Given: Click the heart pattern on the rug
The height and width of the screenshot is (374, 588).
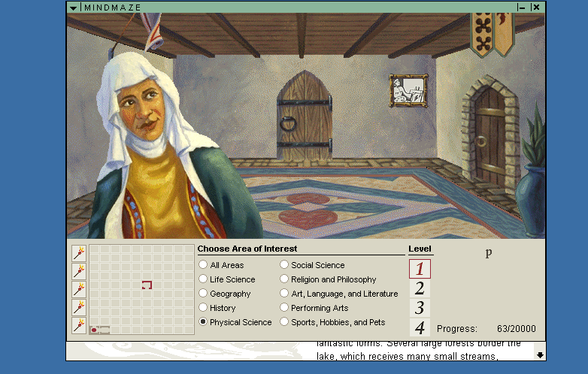Looking at the screenshot, I should 308,217.
